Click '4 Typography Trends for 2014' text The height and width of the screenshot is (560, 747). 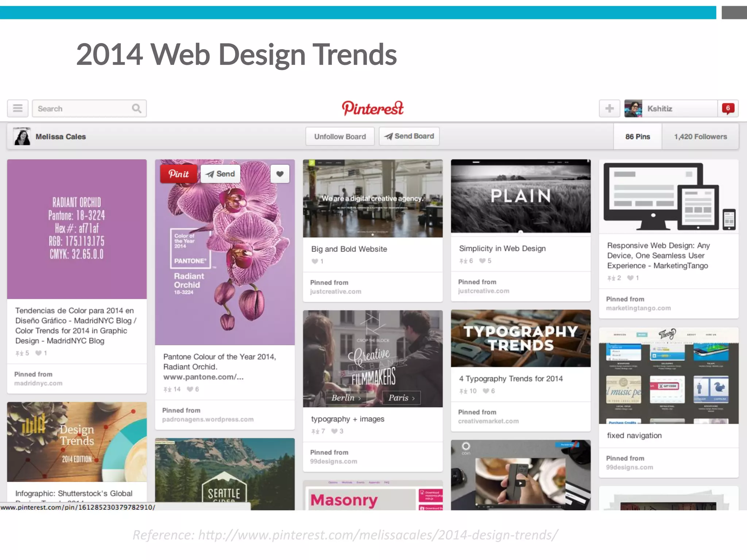pos(511,379)
